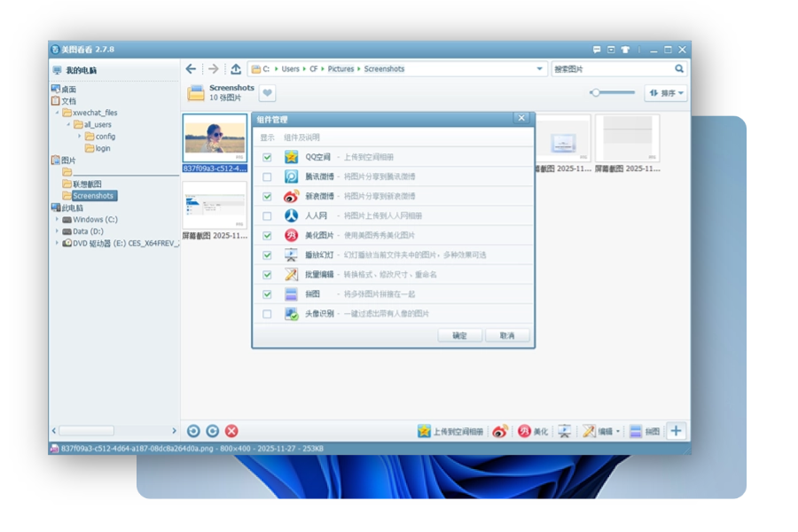Enable the 头像识别 face recognition checkbox
Image resolution: width=798 pixels, height=532 pixels.
tap(266, 316)
